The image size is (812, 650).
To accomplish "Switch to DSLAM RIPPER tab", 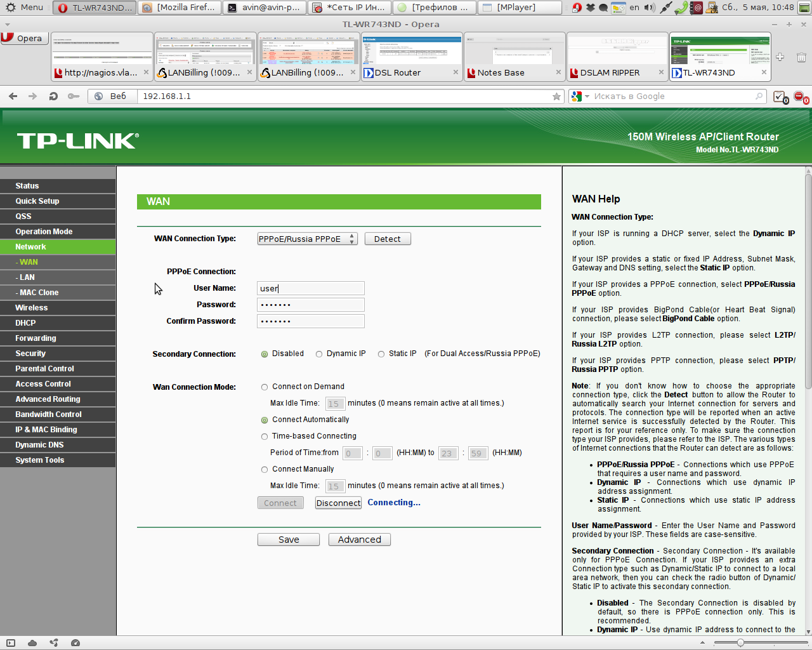I will (x=617, y=58).
